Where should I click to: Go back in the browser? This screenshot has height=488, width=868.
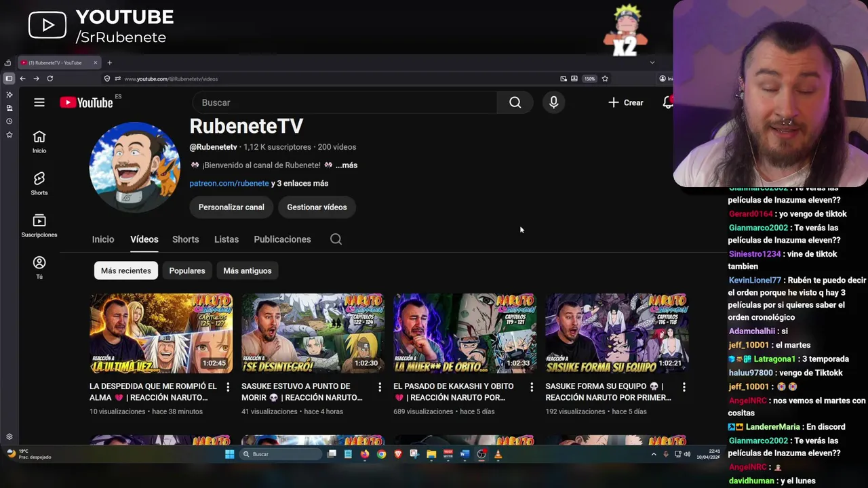[x=22, y=79]
